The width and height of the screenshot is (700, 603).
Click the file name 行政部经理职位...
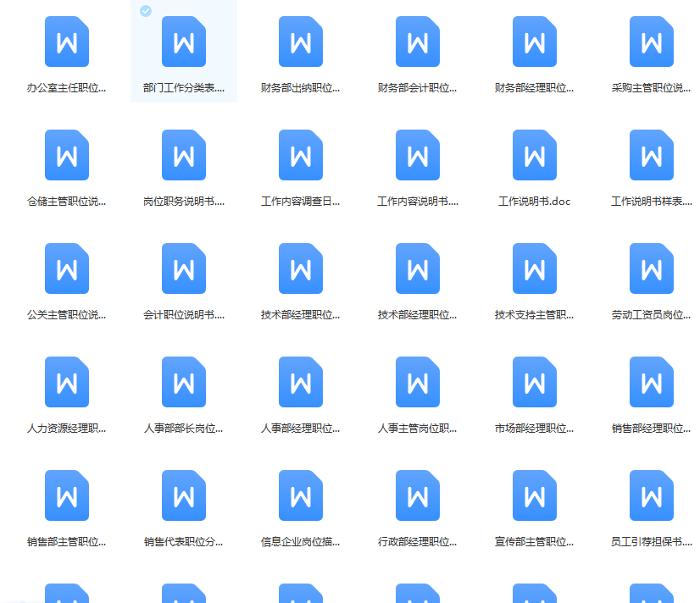pyautogui.click(x=418, y=542)
